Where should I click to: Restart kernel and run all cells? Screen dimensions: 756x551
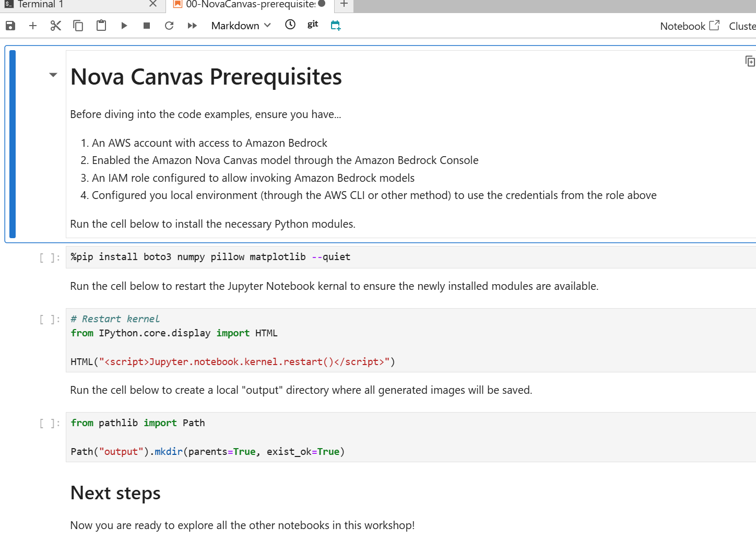[192, 26]
